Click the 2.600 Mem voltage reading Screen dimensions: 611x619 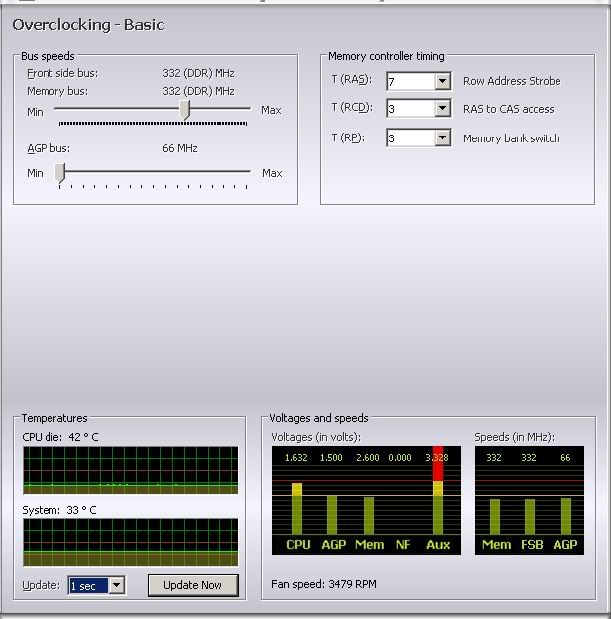[x=367, y=458]
